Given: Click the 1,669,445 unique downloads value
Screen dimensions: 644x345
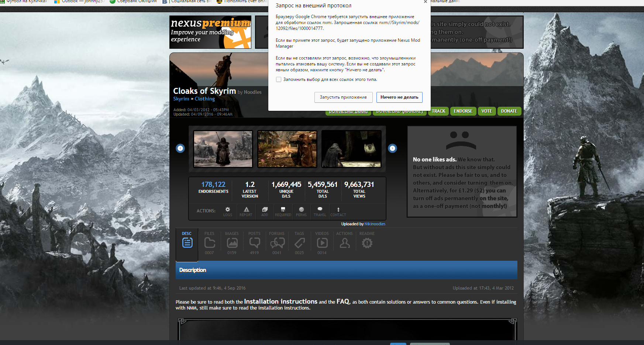Looking at the screenshot, I should pyautogui.click(x=286, y=184).
